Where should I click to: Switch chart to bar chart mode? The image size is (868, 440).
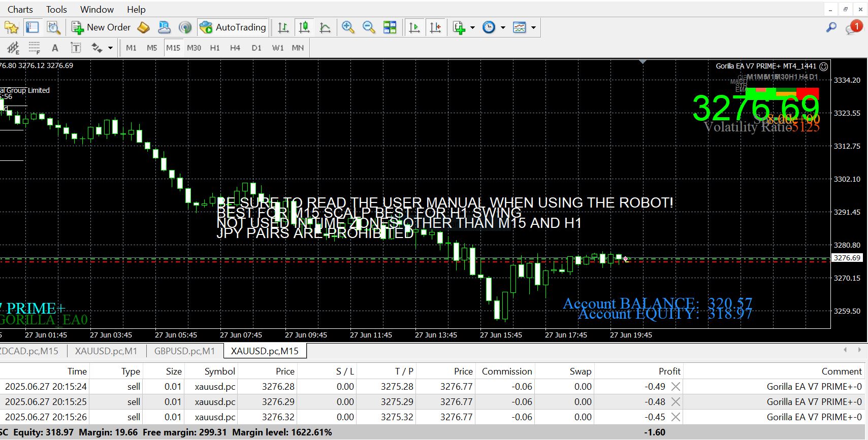coord(283,27)
